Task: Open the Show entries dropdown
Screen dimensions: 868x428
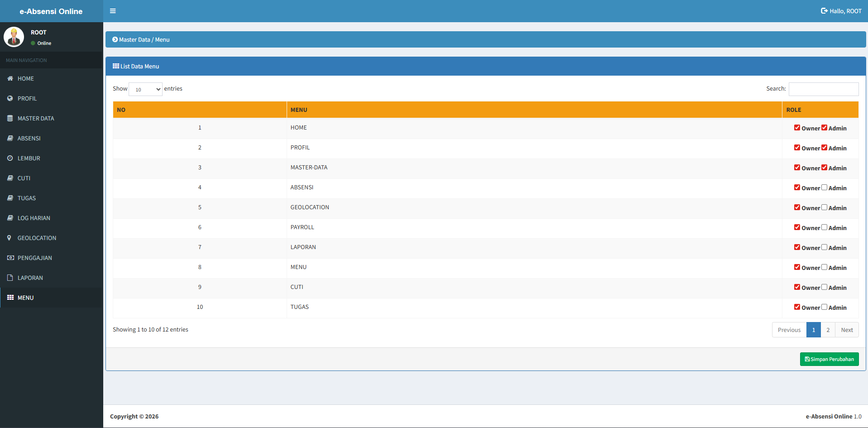Action: click(145, 89)
